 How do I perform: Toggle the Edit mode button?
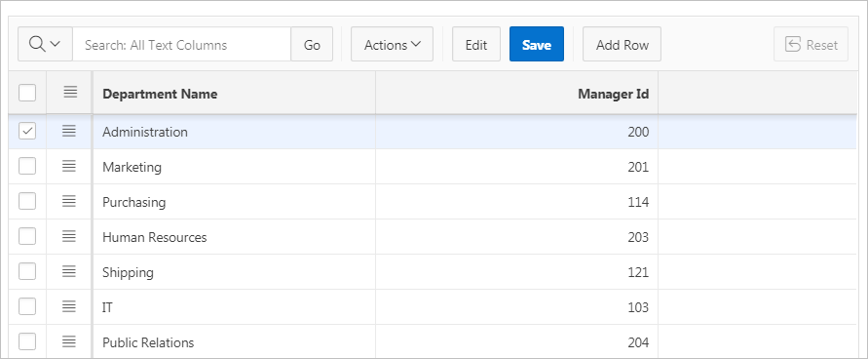pos(476,44)
